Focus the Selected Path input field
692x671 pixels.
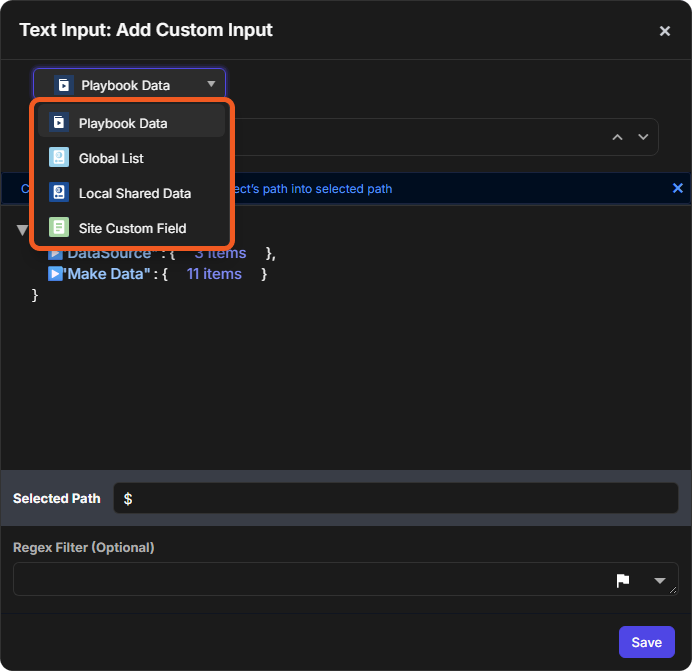coord(395,498)
